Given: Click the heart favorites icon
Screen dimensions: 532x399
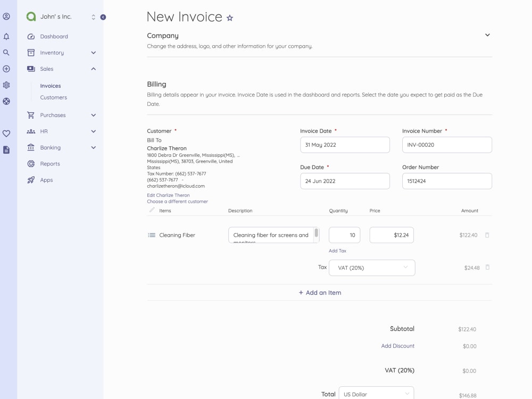Looking at the screenshot, I should tap(6, 134).
